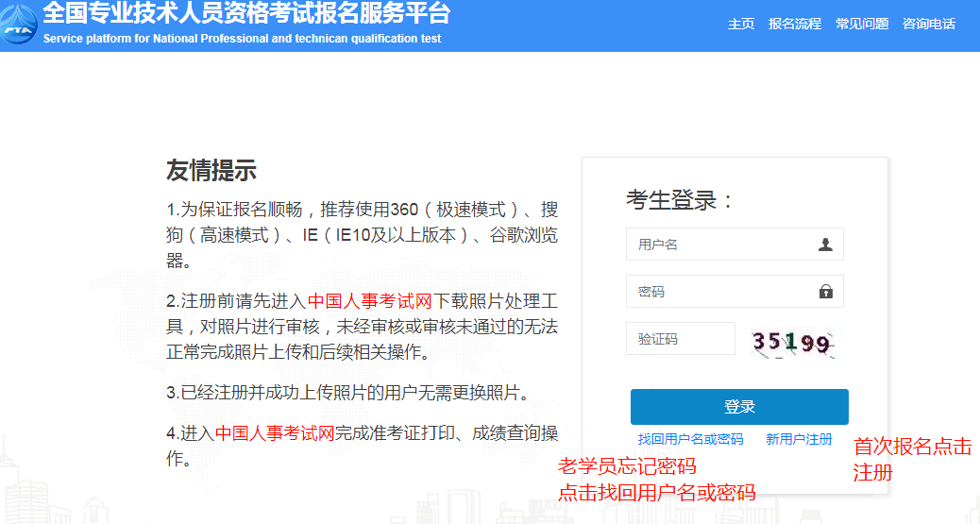980x524 pixels.
Task: Open the 主页 navigation item
Action: coord(741,24)
